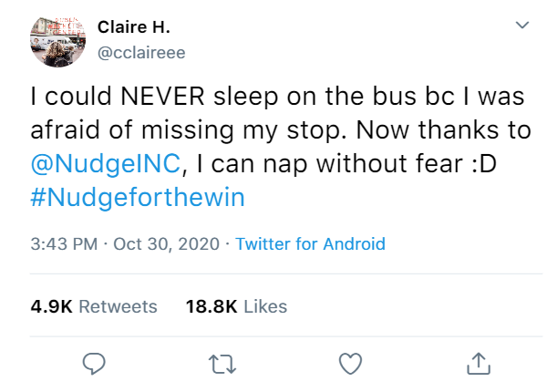
Task: Expand the tweet options chevron menu
Action: (x=522, y=25)
